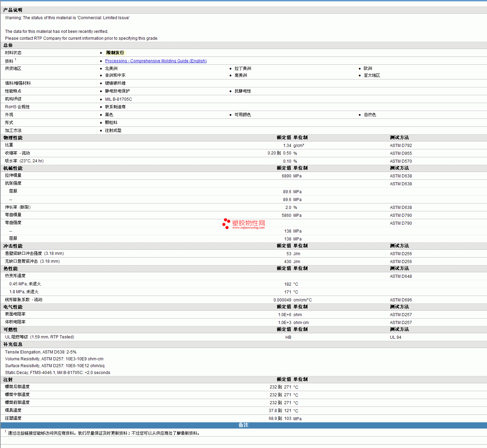
Task: Select the 冲击性能 section heading
Action: [13, 246]
